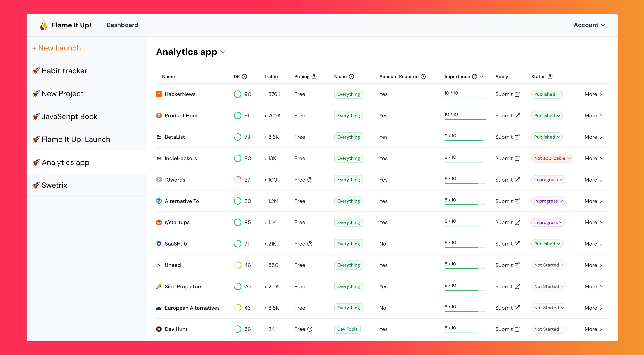Click the 10words favicon
The height and width of the screenshot is (355, 644).
click(x=159, y=179)
